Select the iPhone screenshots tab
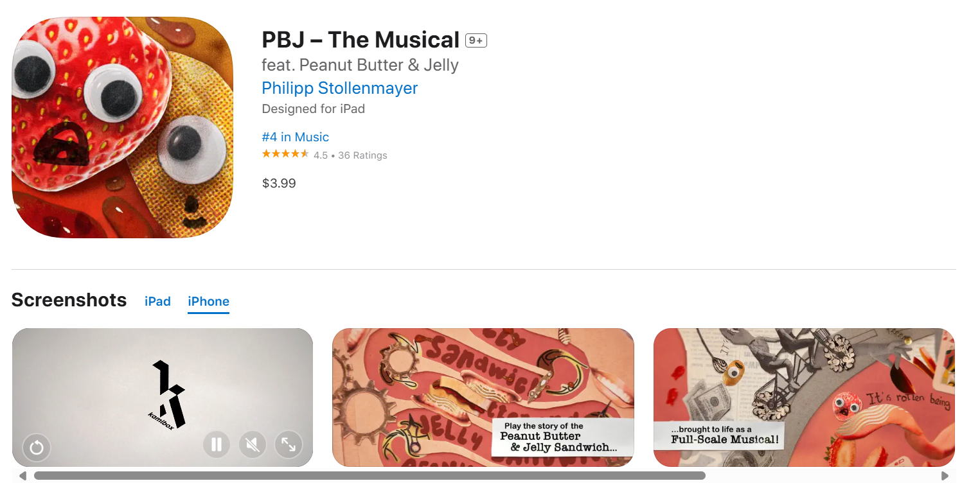Screen dimensions: 980x499 (x=208, y=301)
